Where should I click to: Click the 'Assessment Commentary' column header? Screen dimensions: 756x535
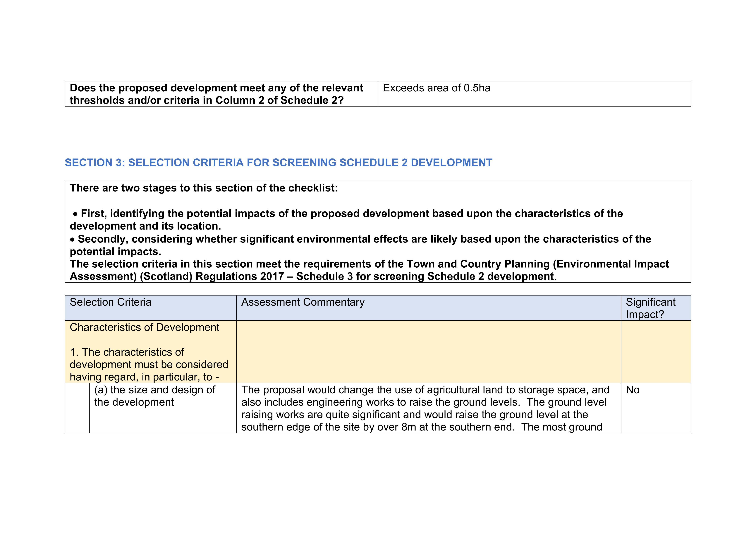pos(429,308)
